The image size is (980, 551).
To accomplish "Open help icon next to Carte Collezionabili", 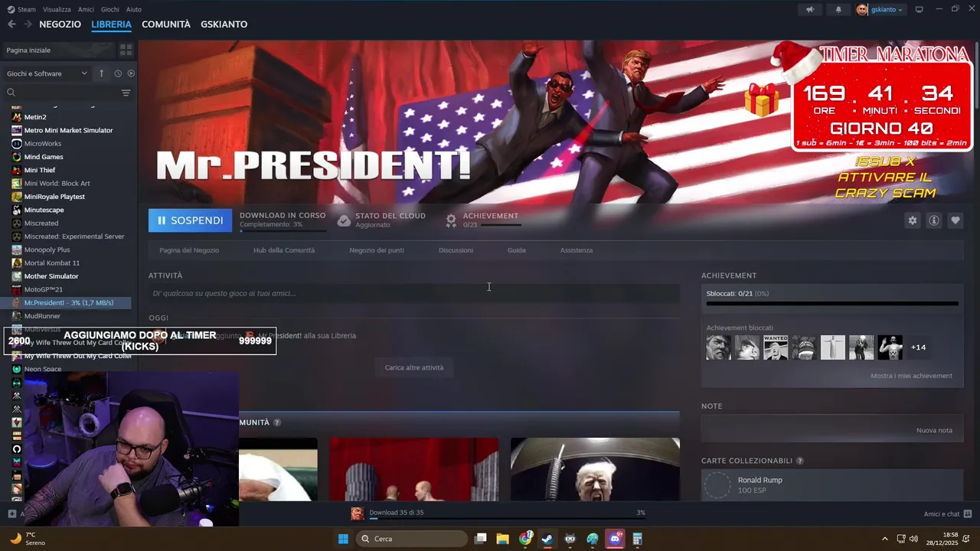I will [x=800, y=461].
